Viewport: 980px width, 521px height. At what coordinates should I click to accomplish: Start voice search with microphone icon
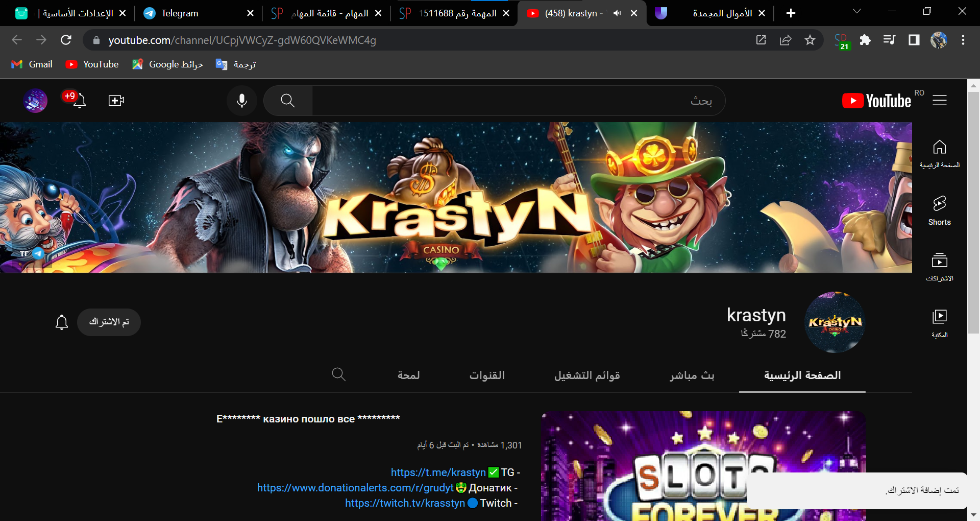pos(242,101)
